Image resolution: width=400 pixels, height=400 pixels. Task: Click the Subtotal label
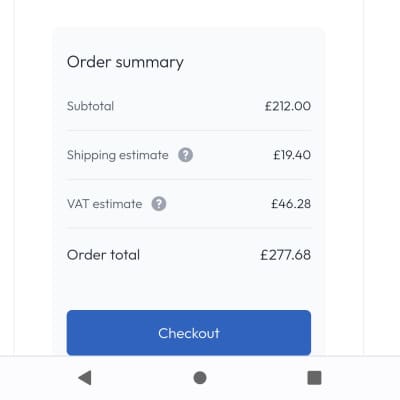(90, 106)
